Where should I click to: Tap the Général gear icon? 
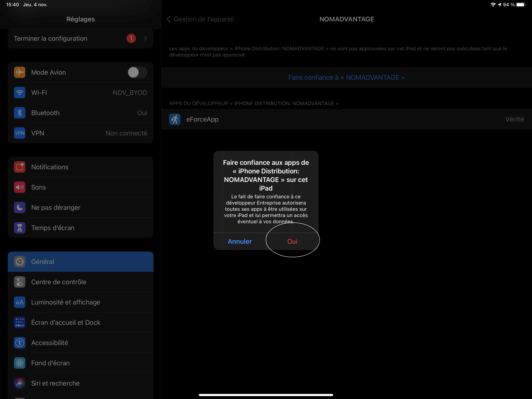[x=20, y=262]
